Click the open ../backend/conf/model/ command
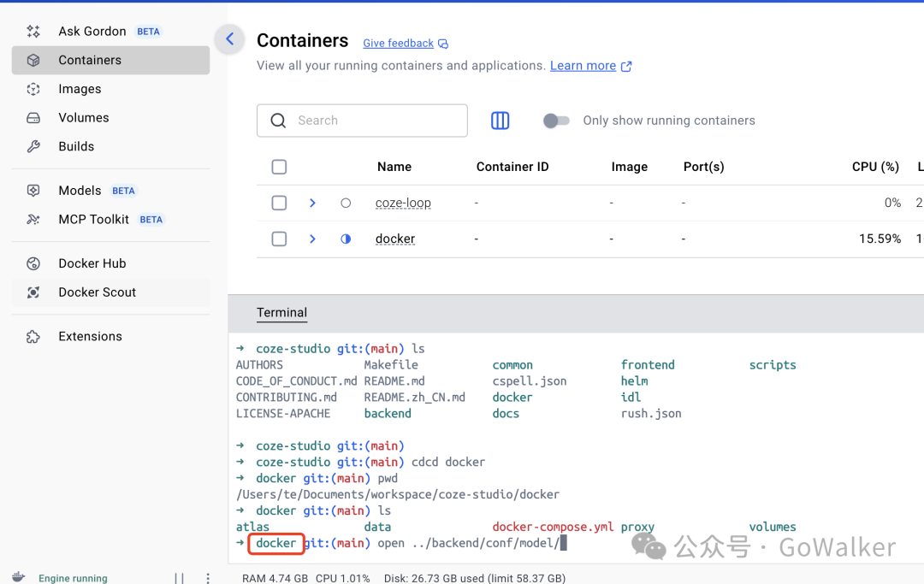Image resolution: width=924 pixels, height=584 pixels. click(x=469, y=543)
